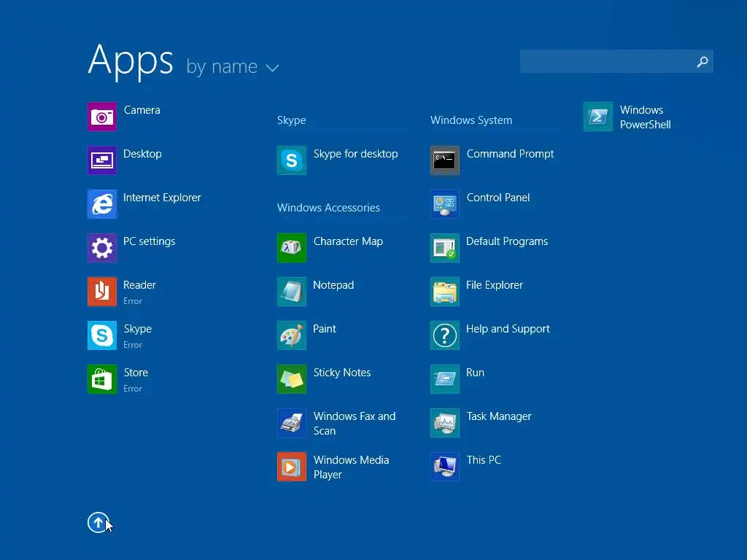Click the 'Error' text under Reader
This screenshot has height=560, width=747.
(x=133, y=301)
